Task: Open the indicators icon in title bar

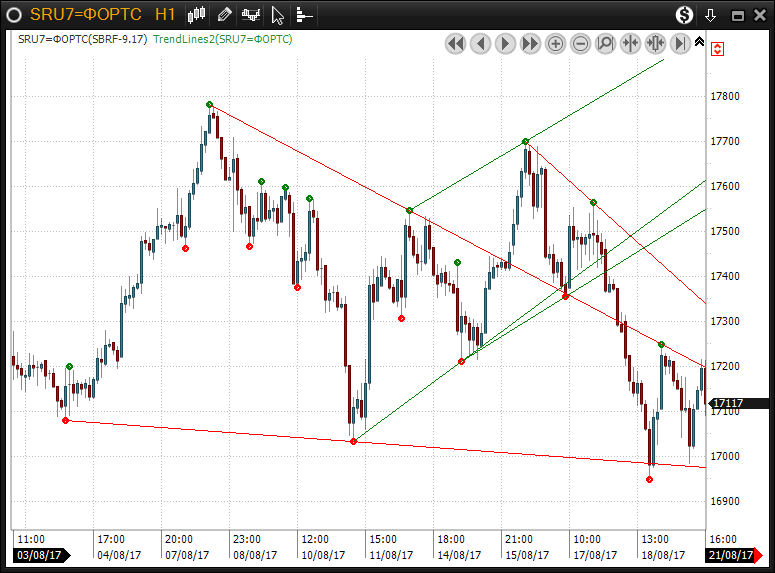Action: pos(251,15)
